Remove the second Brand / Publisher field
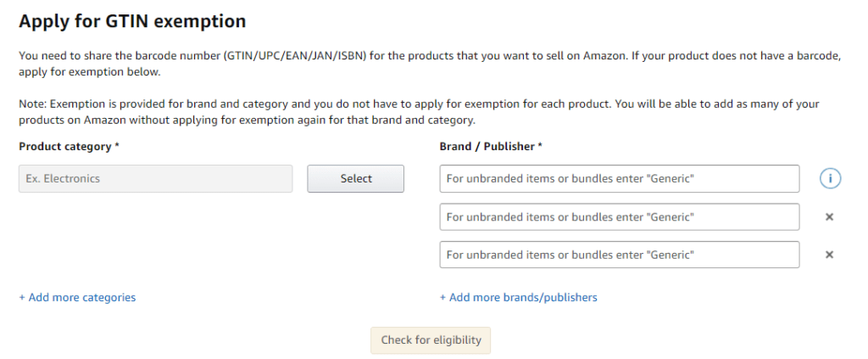Image resolution: width=868 pixels, height=359 pixels. tap(830, 216)
